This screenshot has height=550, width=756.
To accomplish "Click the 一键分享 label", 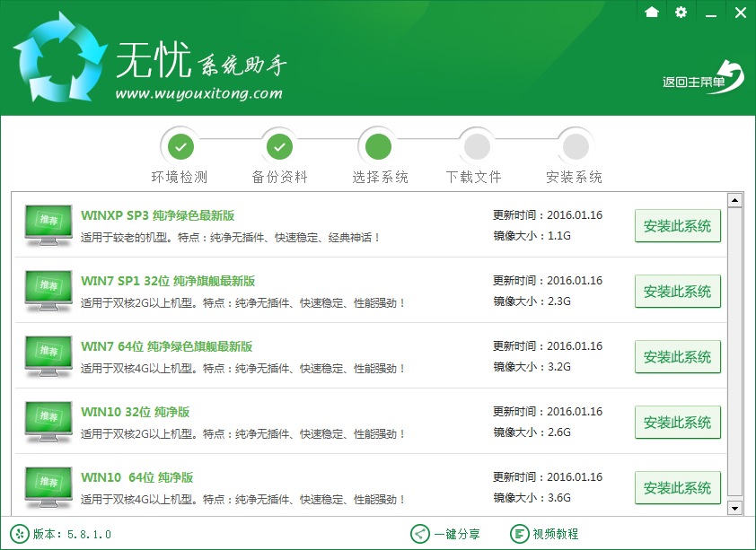I will 457,534.
